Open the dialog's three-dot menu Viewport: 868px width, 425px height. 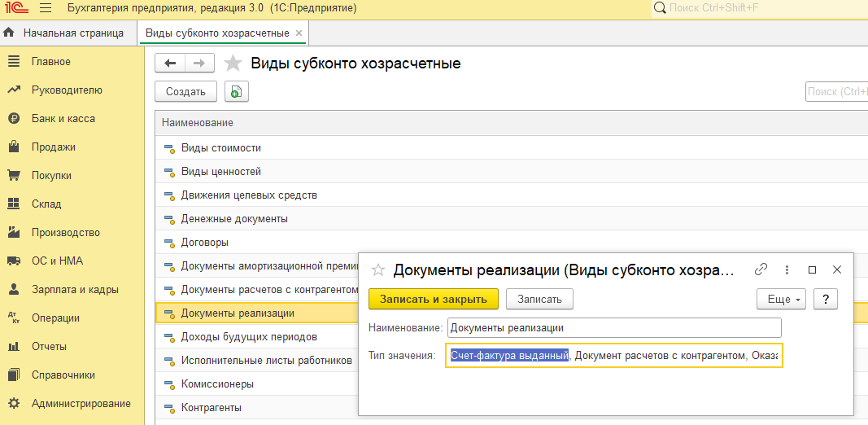coord(787,269)
